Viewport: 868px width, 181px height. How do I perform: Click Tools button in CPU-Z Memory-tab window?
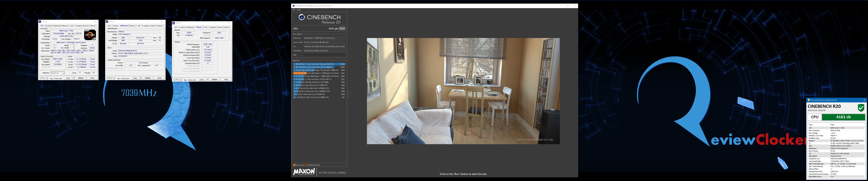pos(201,79)
